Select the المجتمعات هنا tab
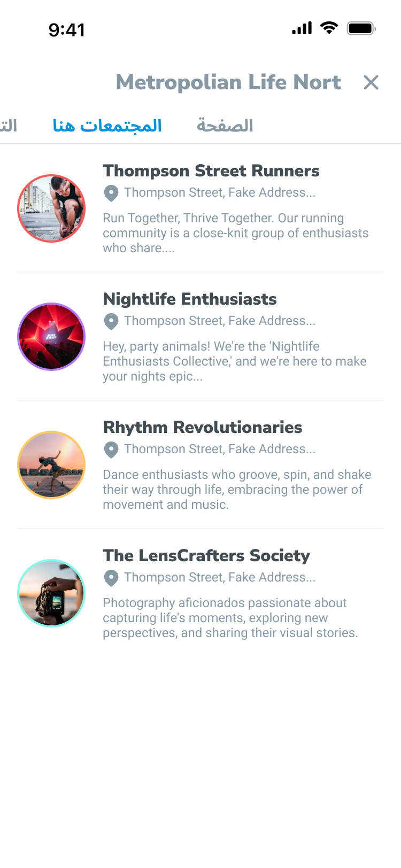 click(107, 126)
